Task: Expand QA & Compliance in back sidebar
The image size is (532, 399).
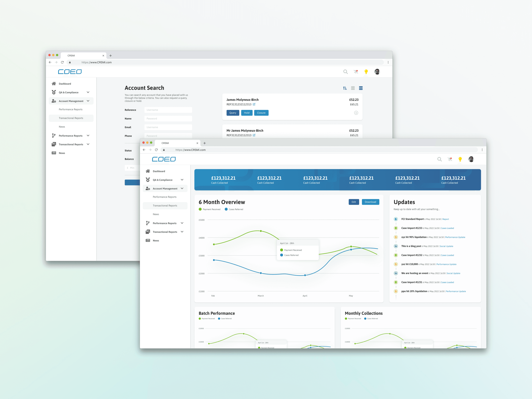Action: pyautogui.click(x=88, y=92)
